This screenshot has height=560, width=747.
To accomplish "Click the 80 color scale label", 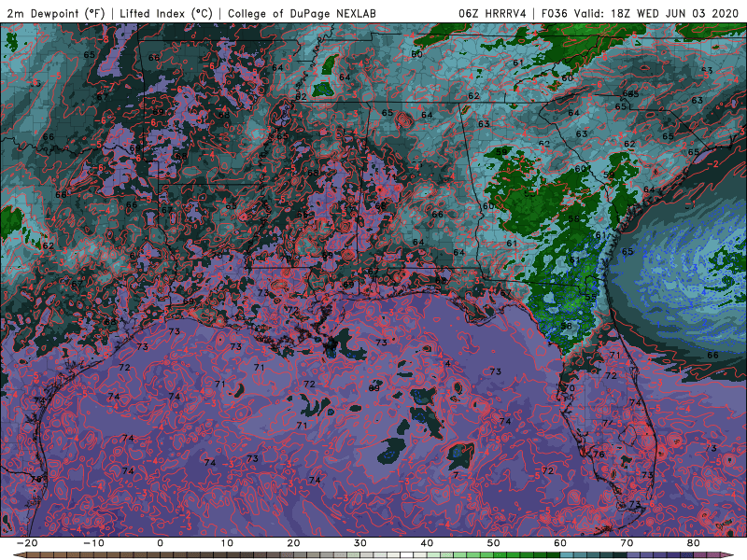I will pyautogui.click(x=694, y=543).
